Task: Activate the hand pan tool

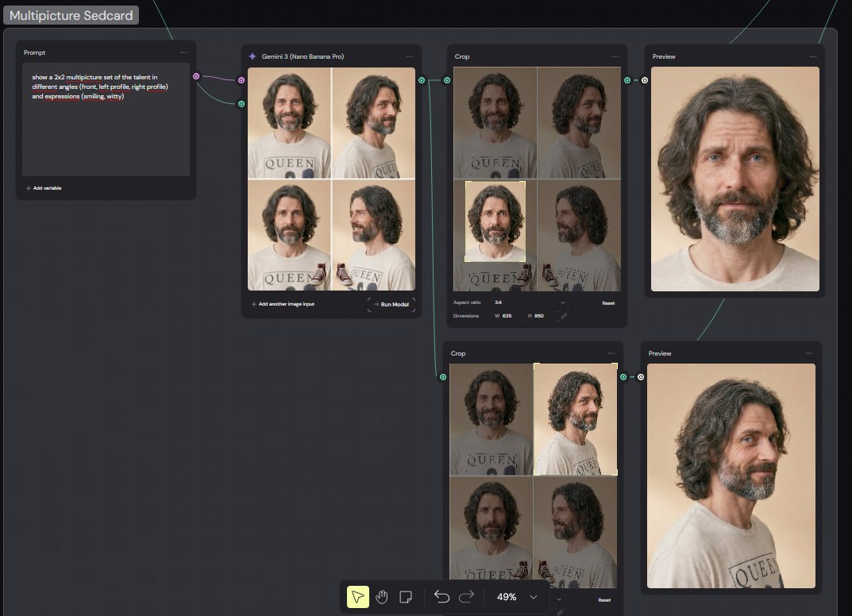Action: [381, 597]
